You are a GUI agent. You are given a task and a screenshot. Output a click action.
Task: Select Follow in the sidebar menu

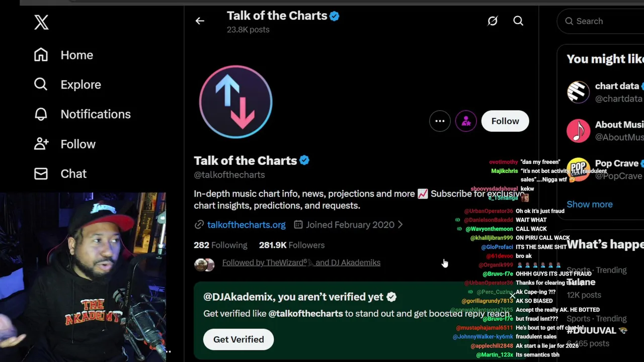(x=77, y=144)
